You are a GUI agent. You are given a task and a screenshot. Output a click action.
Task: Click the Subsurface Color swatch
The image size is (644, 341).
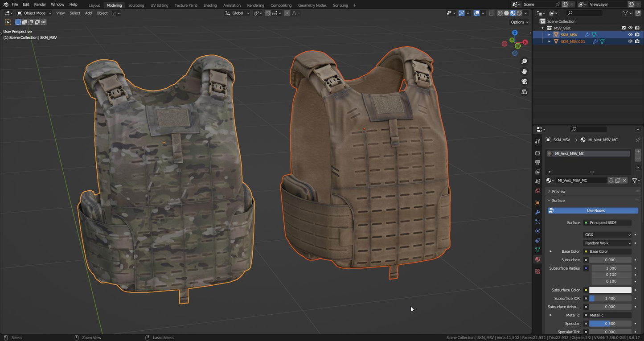click(611, 290)
